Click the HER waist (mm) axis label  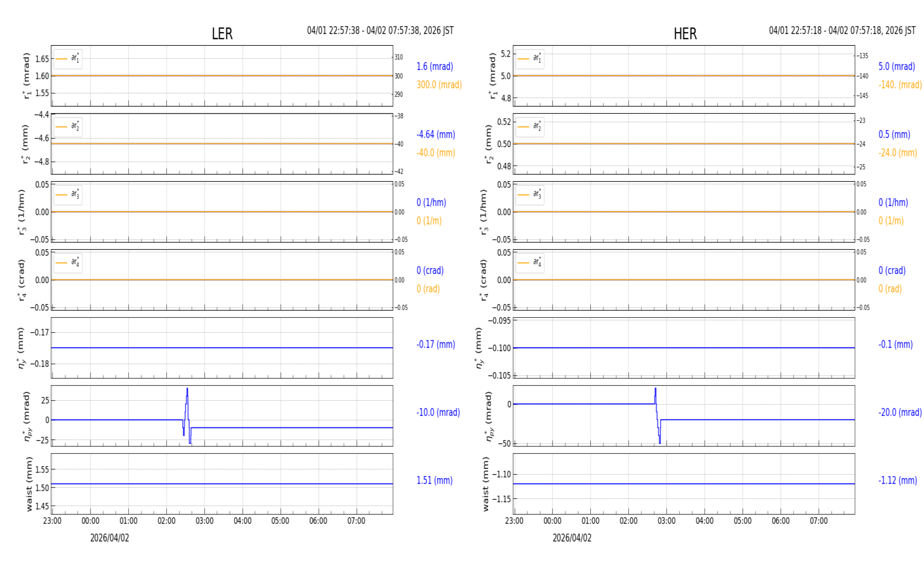486,484
